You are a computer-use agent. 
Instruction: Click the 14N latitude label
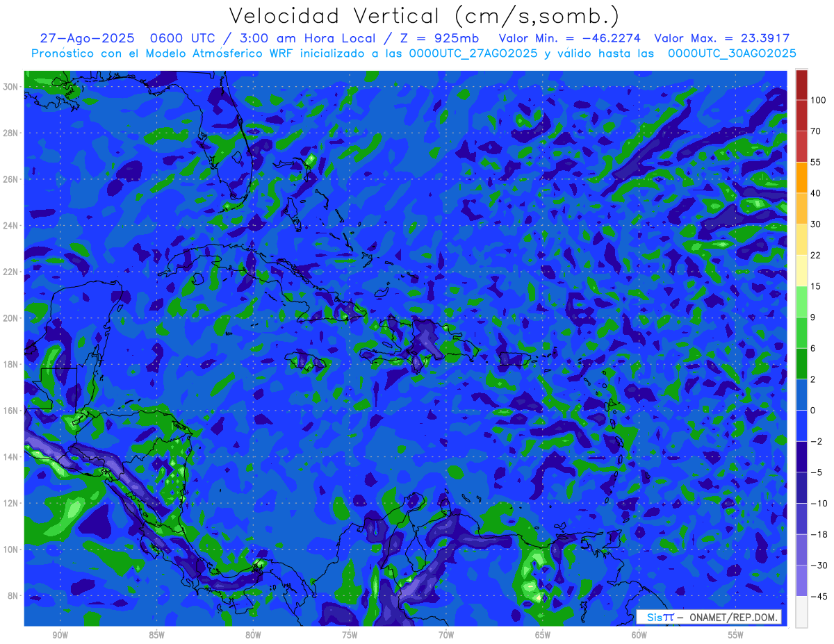(x=12, y=457)
